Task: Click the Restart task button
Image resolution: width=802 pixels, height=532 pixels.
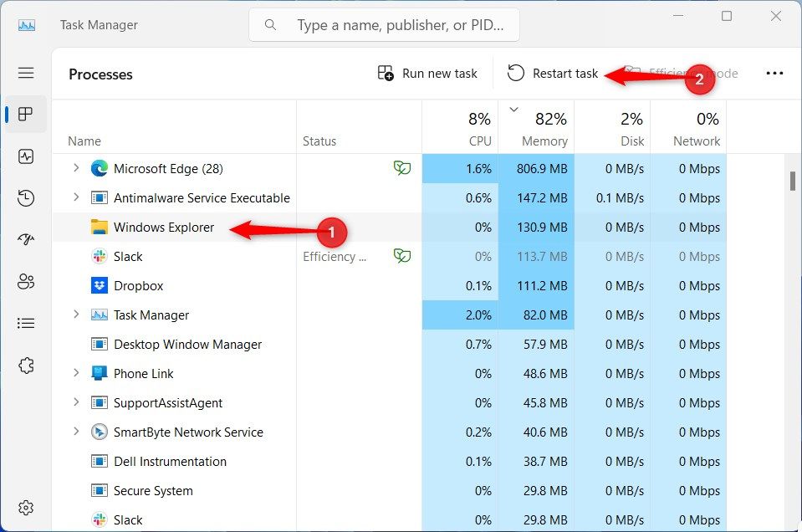Action: point(553,73)
